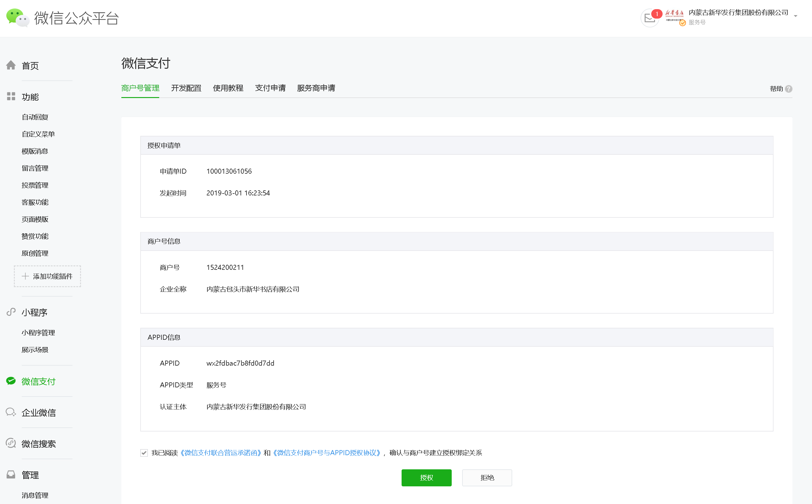The height and width of the screenshot is (504, 812).
Task: Uncheck the agreement confirmation checkbox
Action: tap(144, 453)
